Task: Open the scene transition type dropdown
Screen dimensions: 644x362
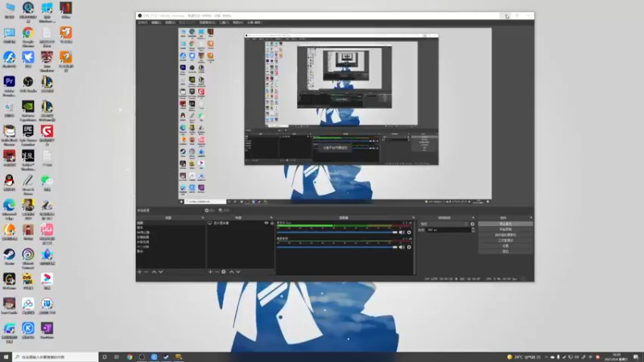Action: tap(444, 224)
